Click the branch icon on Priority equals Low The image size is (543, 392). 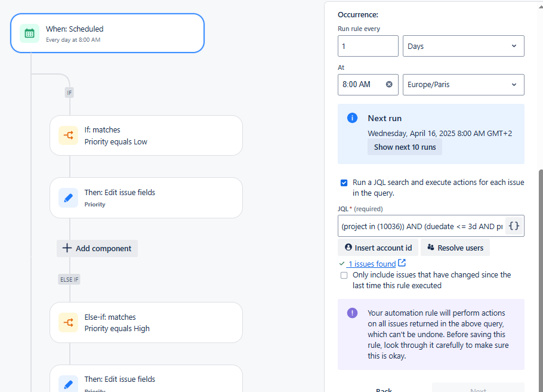pyautogui.click(x=68, y=135)
